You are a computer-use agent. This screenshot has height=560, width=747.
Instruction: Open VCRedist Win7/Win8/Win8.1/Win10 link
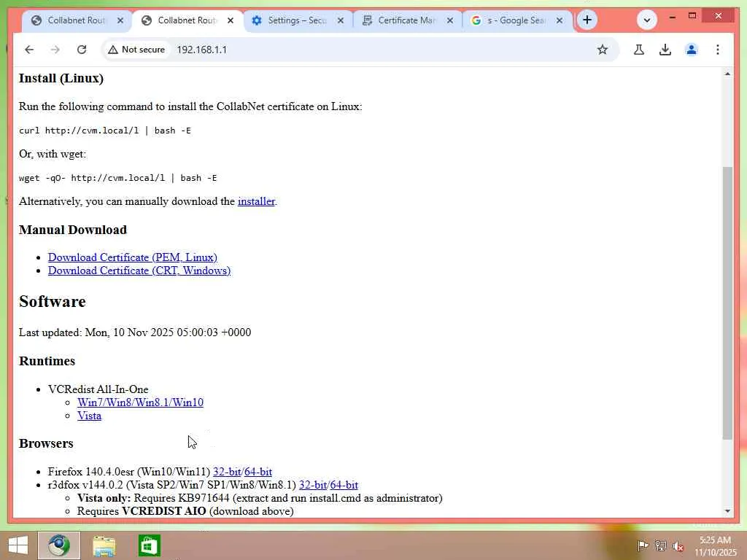click(x=140, y=402)
